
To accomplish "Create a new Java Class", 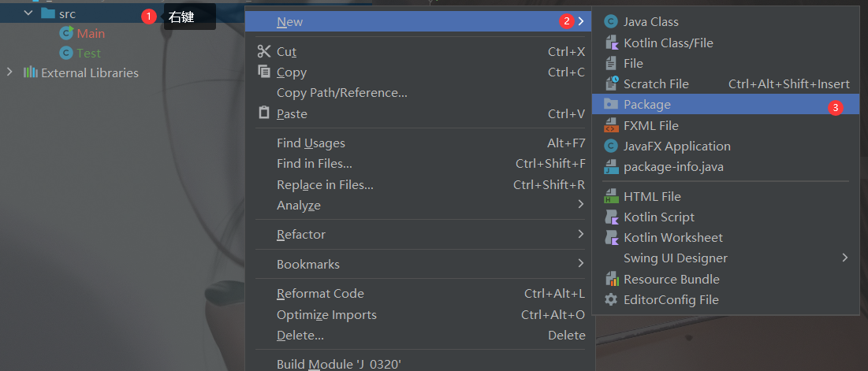I will [726, 21].
